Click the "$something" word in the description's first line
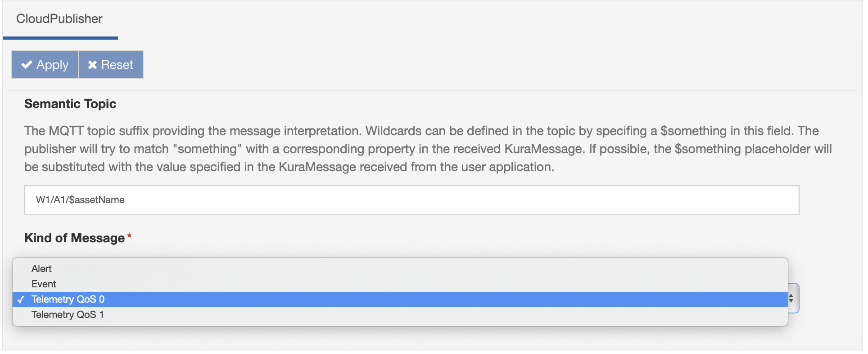Screen dimensions: 868x354 [693, 131]
